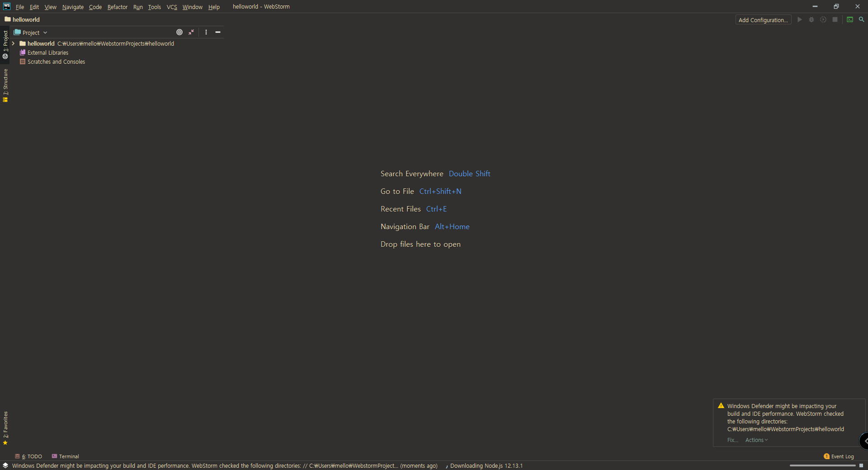Click the WebStorm logo icon
The width and height of the screenshot is (868, 470).
click(x=7, y=6)
